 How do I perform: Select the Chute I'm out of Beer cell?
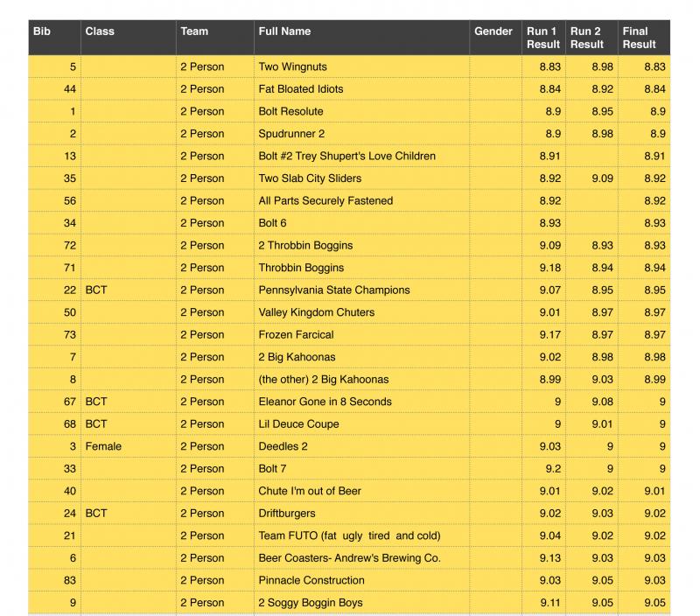coord(361,491)
